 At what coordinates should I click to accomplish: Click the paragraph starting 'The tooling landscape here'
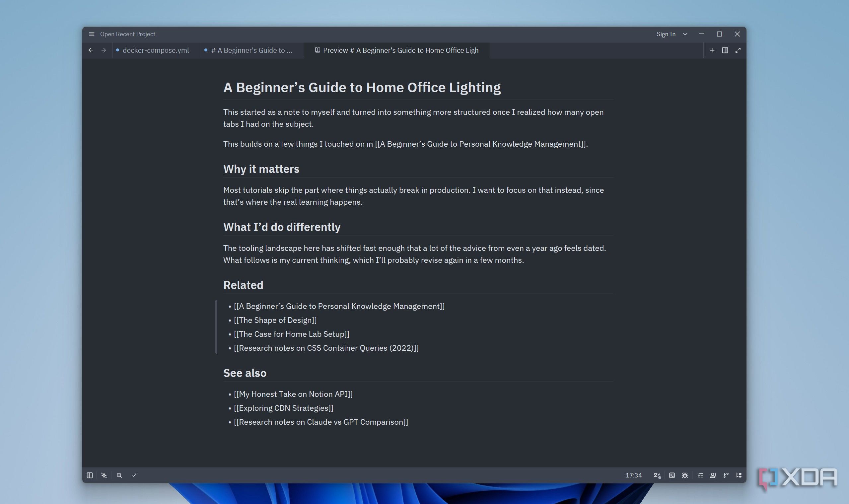[414, 254]
